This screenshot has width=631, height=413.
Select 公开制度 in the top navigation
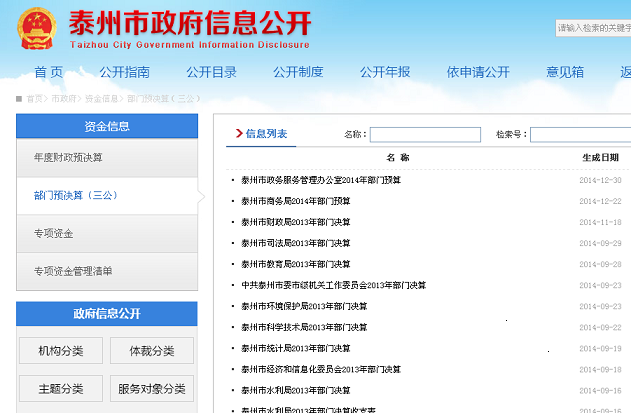pyautogui.click(x=298, y=72)
